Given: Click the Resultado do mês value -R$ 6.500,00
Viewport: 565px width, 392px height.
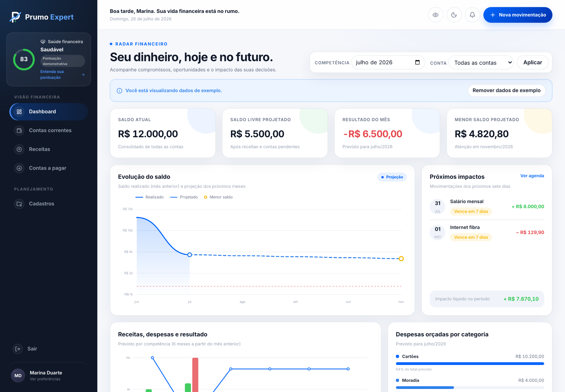Looking at the screenshot, I should [372, 134].
